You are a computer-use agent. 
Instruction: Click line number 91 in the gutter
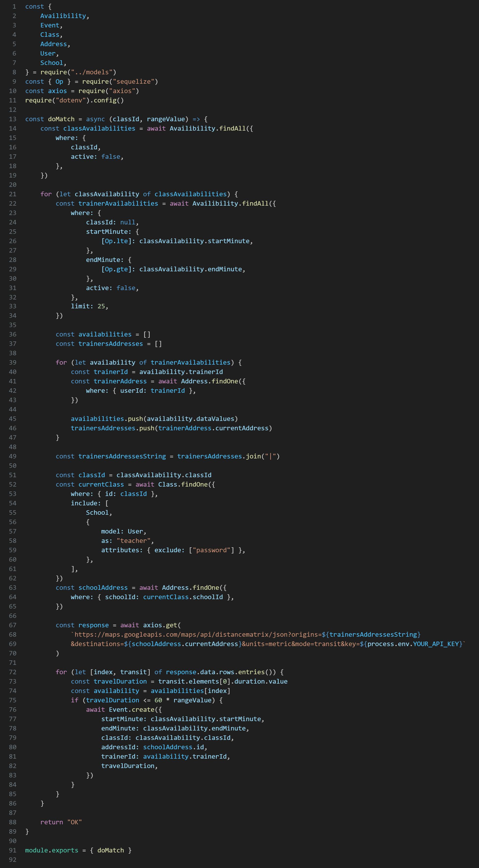click(x=12, y=850)
